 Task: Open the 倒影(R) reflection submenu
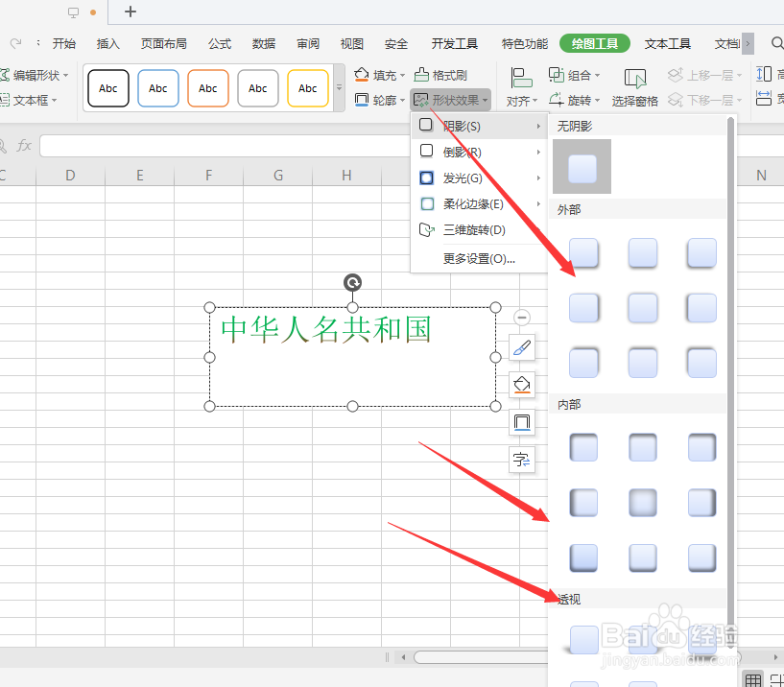pyautogui.click(x=479, y=152)
